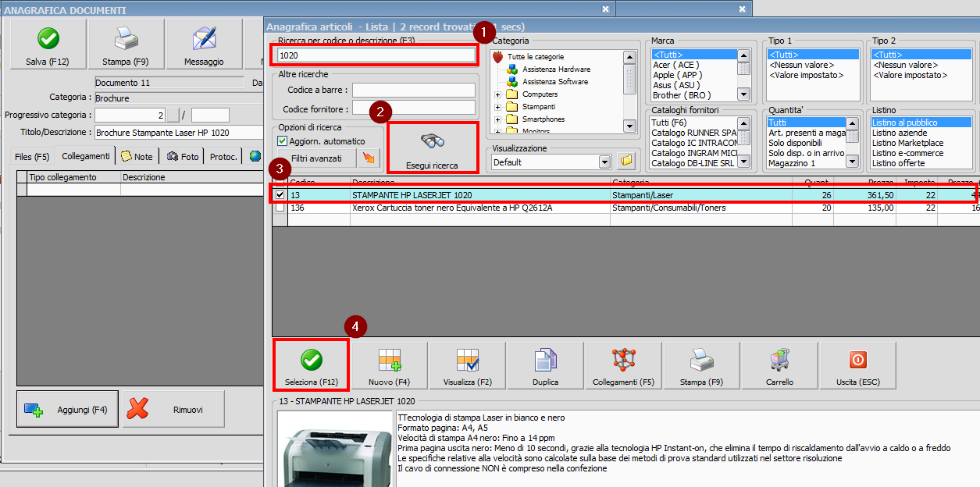
Task: Confirm selection with Seleziona (F12)
Action: [312, 365]
